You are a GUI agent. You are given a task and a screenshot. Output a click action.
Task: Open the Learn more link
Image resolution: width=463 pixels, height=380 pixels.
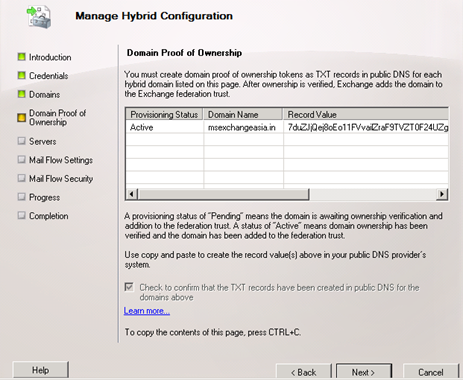point(147,311)
